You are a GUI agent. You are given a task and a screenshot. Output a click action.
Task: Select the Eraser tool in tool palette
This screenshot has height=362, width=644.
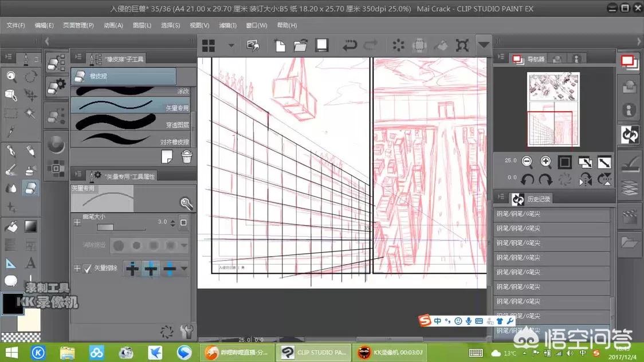click(31, 188)
